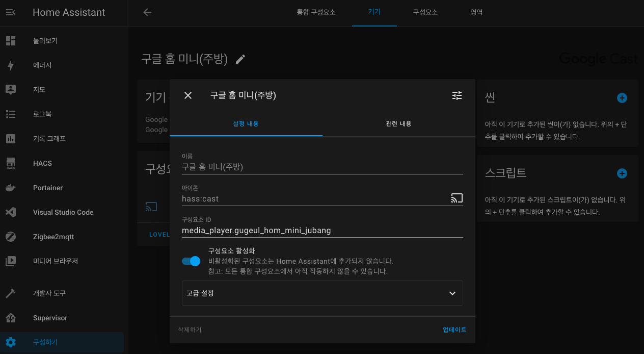The width and height of the screenshot is (644, 354).
Task: Collapse the sidebar with the menu icon
Action: click(11, 12)
